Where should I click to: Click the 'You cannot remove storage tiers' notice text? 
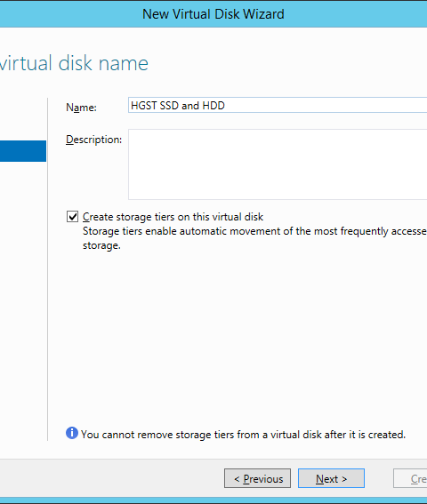click(243, 435)
